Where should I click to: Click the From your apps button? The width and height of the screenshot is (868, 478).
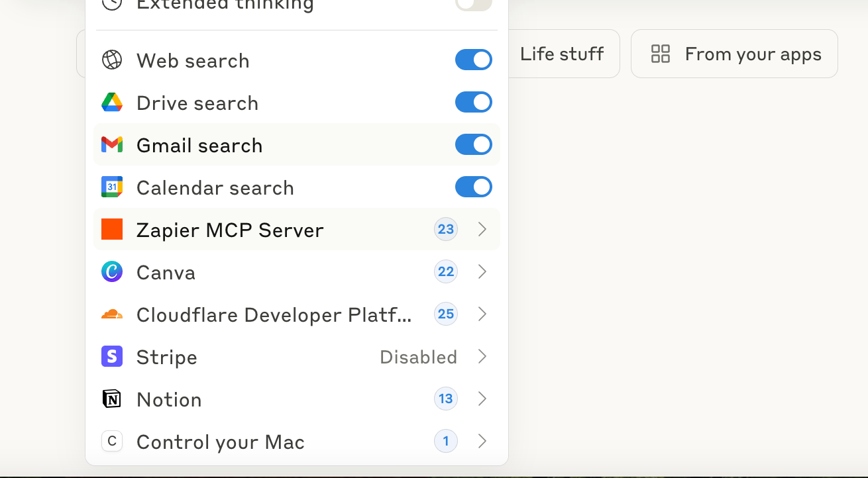click(x=734, y=54)
